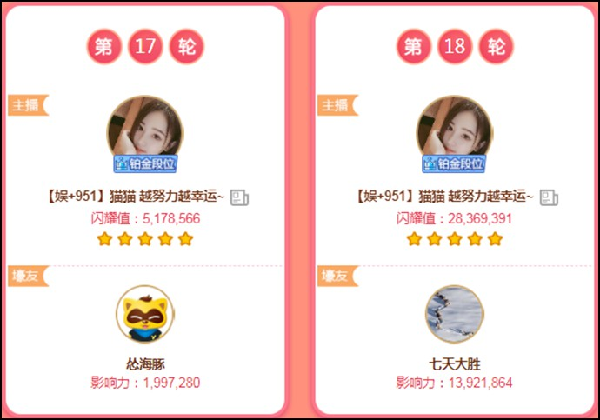Click the 铂金段位 badge in round 18

coord(454,164)
